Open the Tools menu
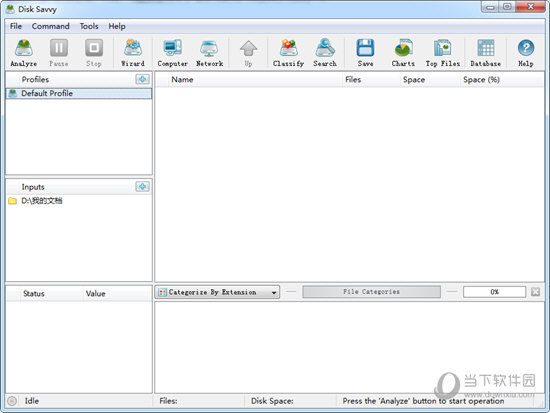The height and width of the screenshot is (413, 550). click(x=89, y=26)
